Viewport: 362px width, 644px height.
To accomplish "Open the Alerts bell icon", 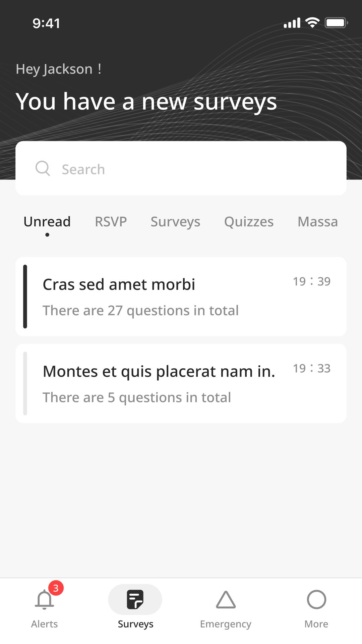I will click(44, 599).
